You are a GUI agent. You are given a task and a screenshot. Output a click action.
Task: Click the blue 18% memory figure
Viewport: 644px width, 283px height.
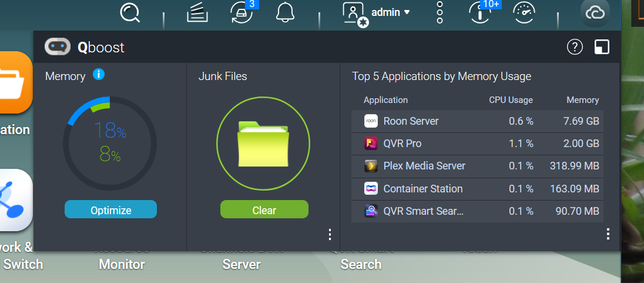coord(110,131)
